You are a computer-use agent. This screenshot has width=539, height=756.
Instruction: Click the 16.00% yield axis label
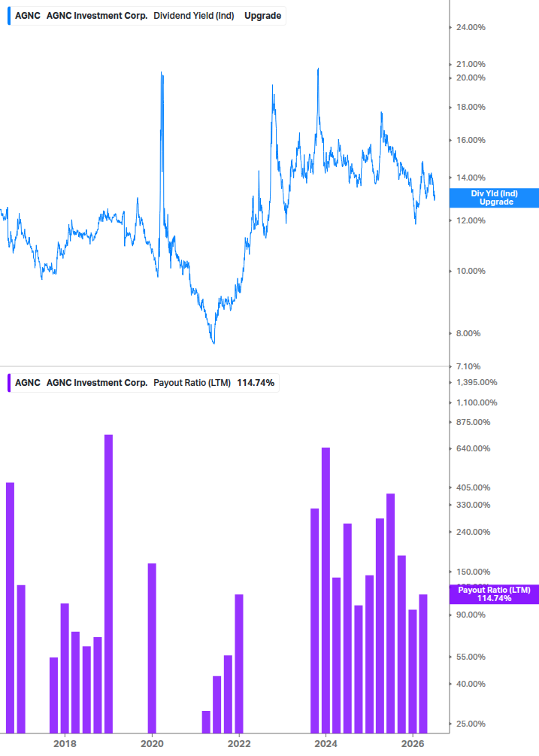tap(471, 141)
